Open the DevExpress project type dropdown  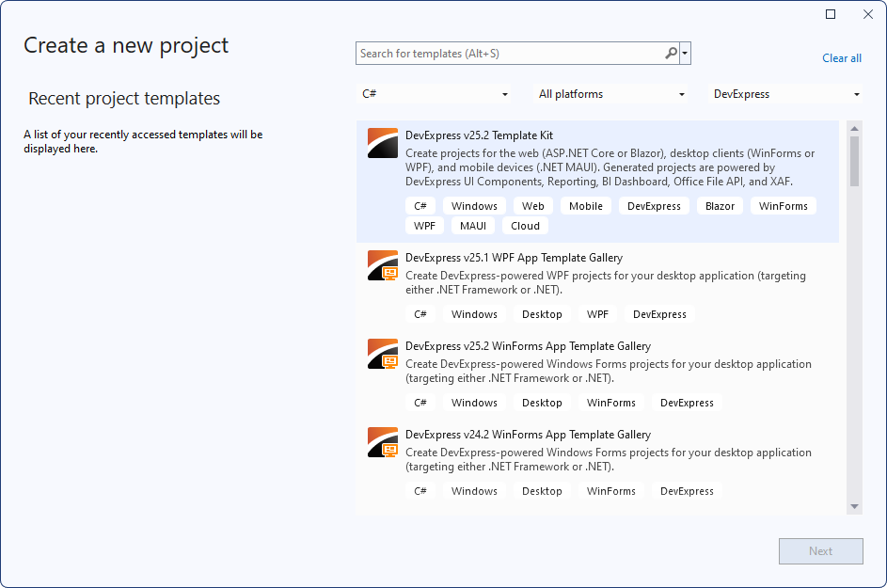click(x=785, y=94)
